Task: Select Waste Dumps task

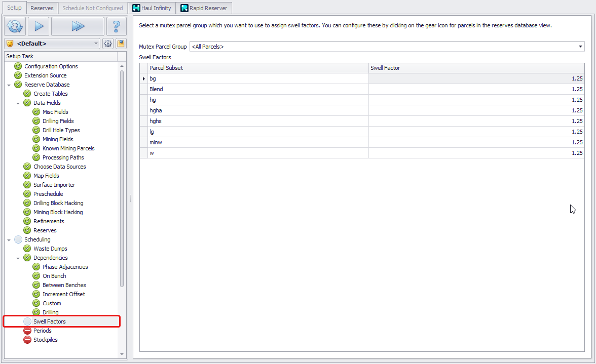Action: [50, 249]
